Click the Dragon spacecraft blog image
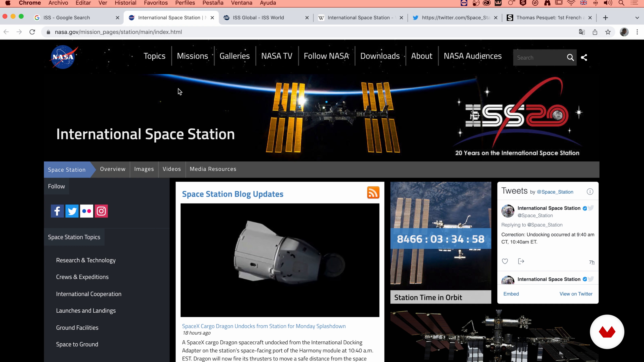The image size is (644, 362). (x=280, y=260)
